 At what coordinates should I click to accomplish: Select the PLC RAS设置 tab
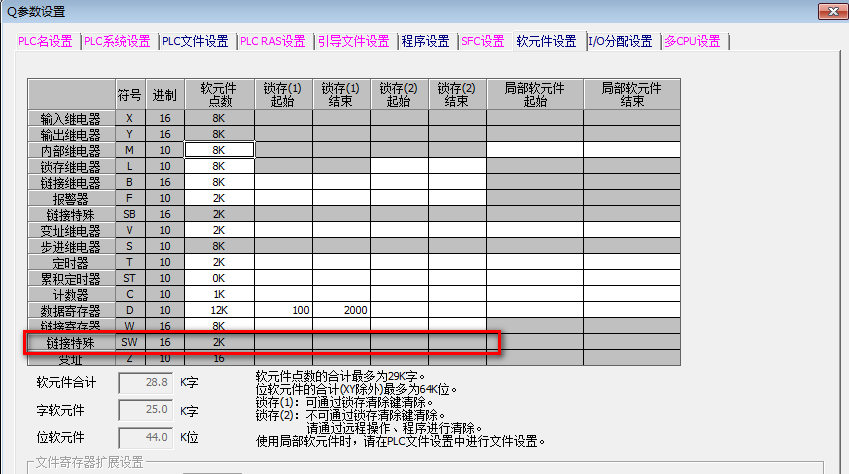click(x=274, y=41)
